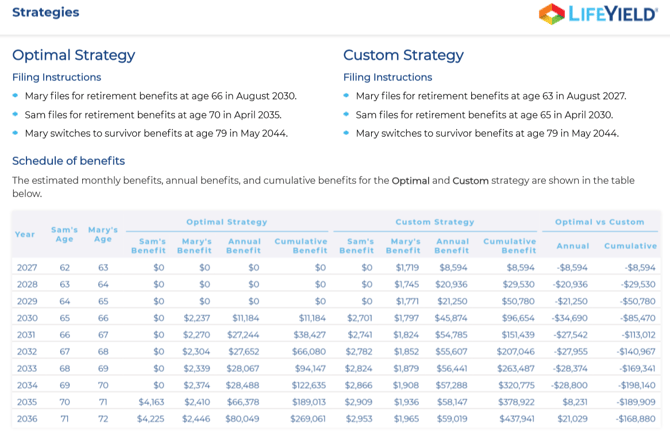Click the Mary's Age column header
This screenshot has height=443, width=670.
[102, 235]
